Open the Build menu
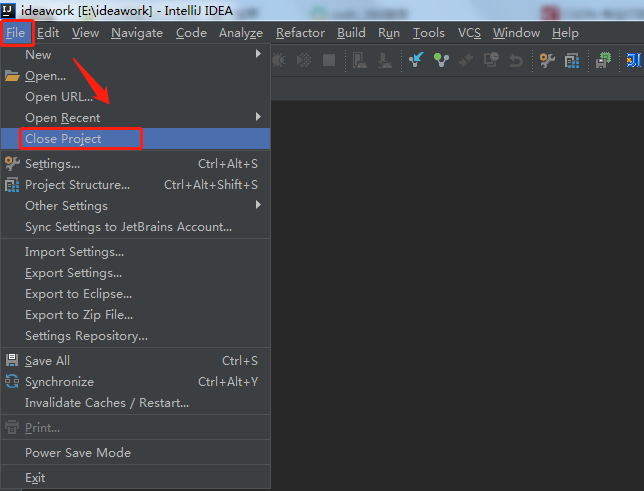Image resolution: width=644 pixels, height=491 pixels. click(351, 33)
